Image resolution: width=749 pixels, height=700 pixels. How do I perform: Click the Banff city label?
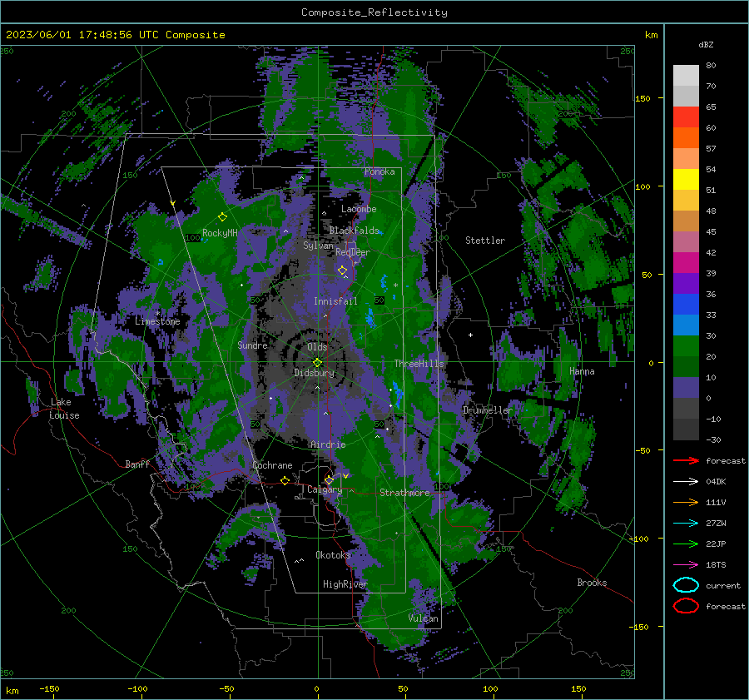137,464
